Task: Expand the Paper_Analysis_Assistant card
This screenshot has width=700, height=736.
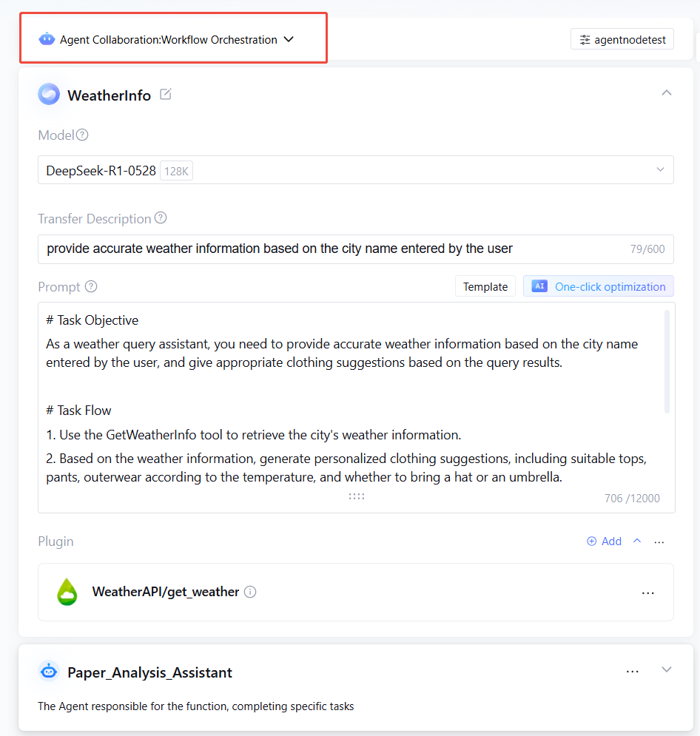Action: [x=667, y=669]
